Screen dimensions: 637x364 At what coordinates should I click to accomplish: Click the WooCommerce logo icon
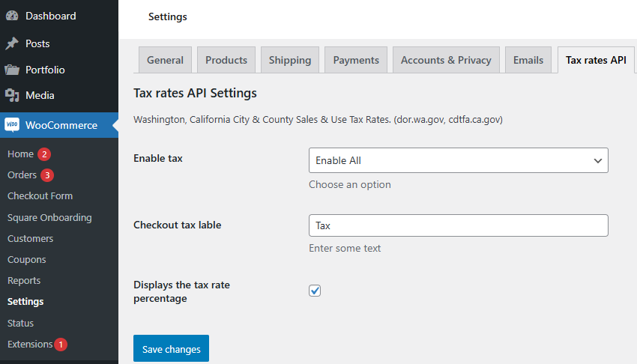(x=12, y=125)
